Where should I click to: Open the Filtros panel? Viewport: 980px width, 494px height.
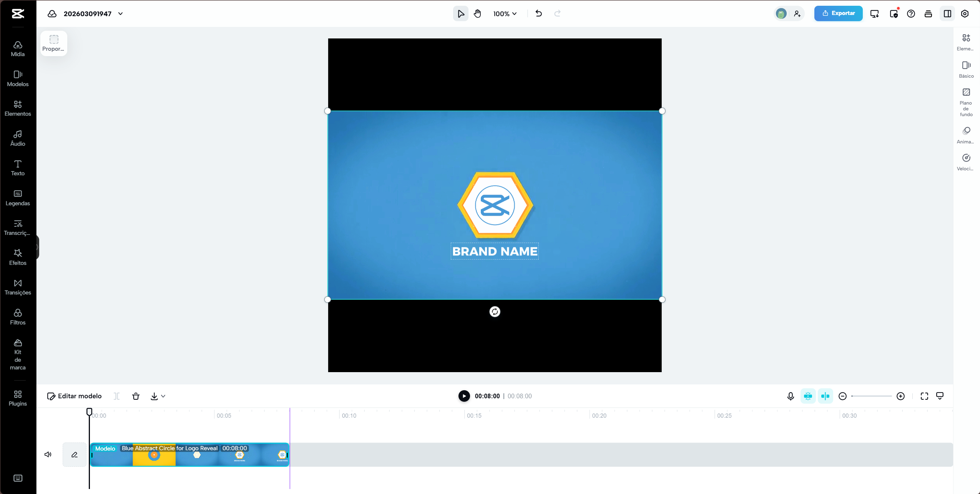18,317
